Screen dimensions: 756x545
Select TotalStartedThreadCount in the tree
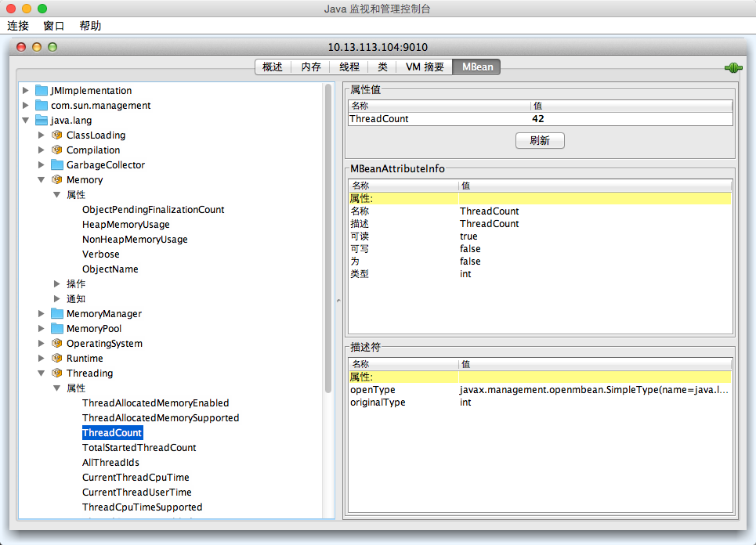139,448
